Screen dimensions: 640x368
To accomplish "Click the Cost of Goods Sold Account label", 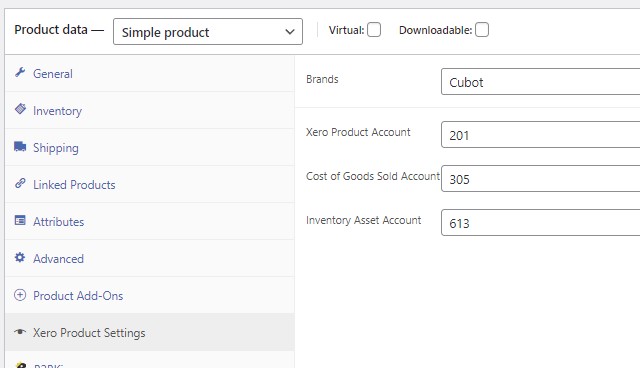I will point(373,176).
